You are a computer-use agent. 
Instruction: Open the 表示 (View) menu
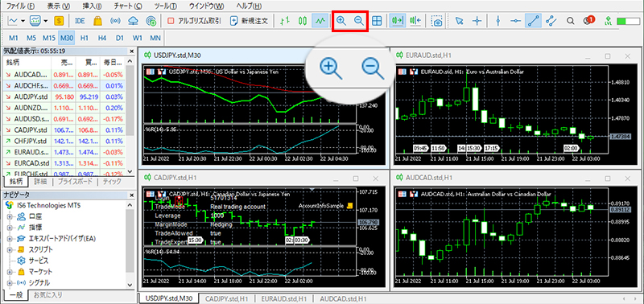click(x=59, y=6)
